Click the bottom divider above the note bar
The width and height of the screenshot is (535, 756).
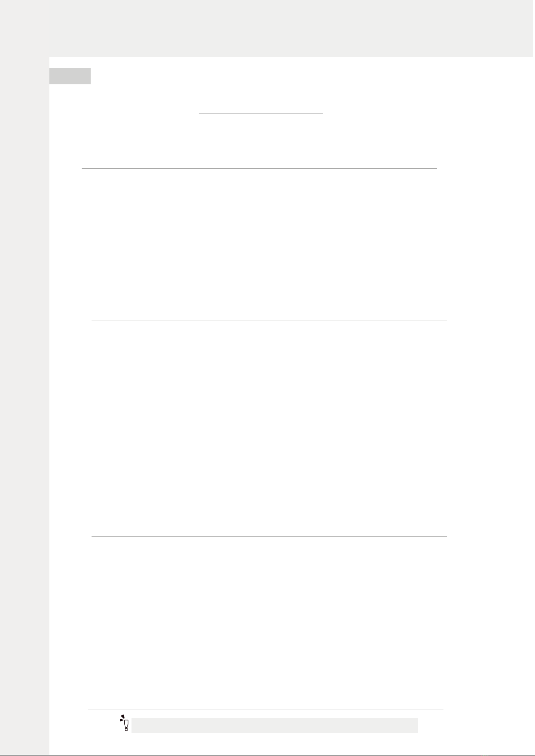click(266, 709)
